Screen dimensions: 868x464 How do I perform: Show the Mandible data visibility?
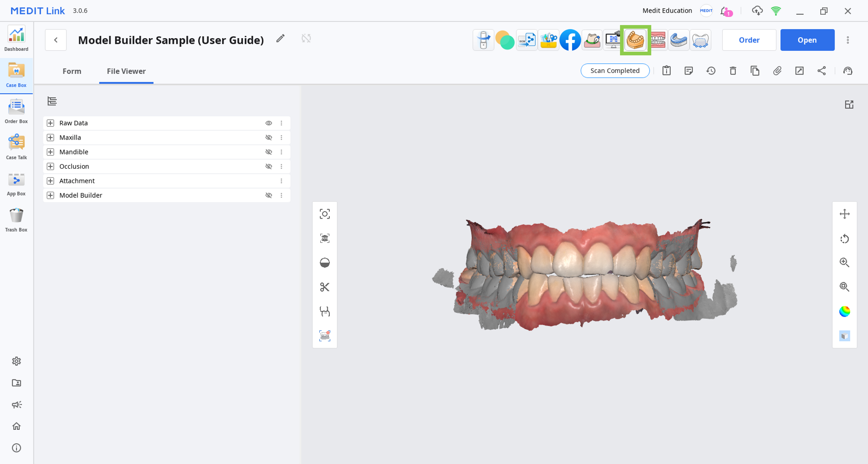269,152
